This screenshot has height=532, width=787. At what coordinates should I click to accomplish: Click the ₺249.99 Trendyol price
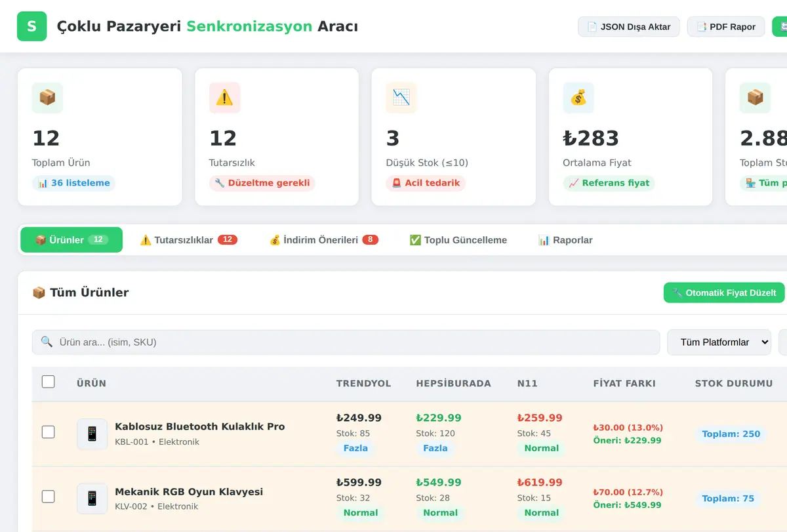pos(359,418)
